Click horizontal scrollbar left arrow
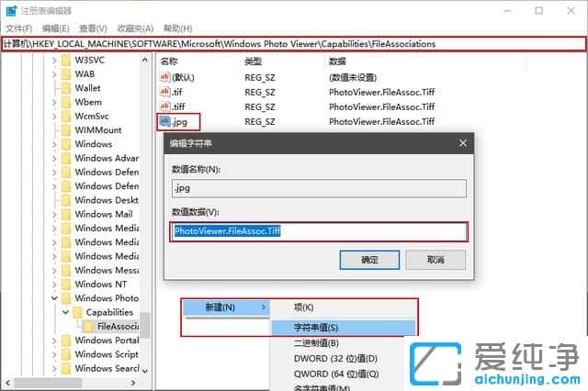This screenshot has width=588, height=391. (x=7, y=383)
